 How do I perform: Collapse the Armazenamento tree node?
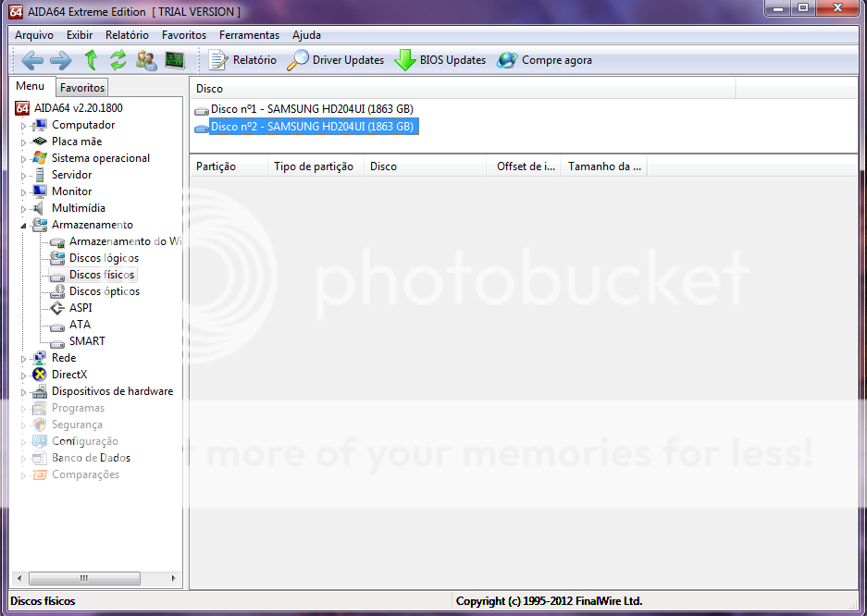point(25,225)
